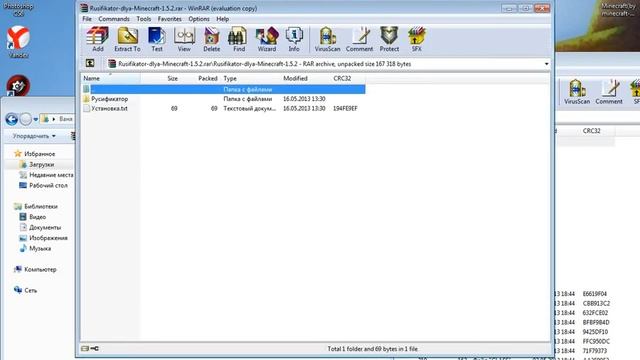
Task: Select Рабочий стол in Explorer sidebar
Action: tap(48, 186)
